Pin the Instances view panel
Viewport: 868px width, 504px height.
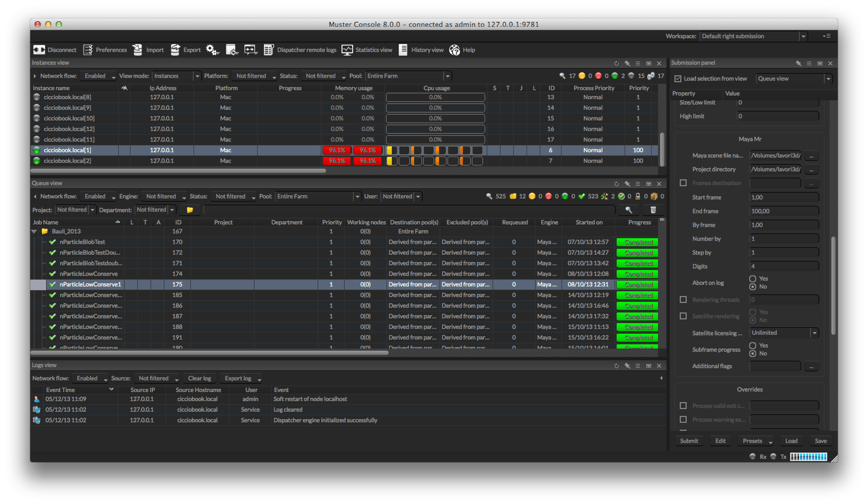click(x=627, y=63)
